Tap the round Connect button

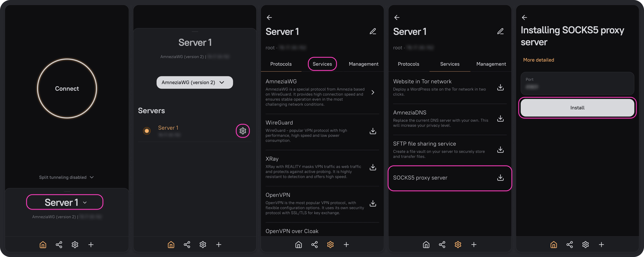(x=67, y=89)
